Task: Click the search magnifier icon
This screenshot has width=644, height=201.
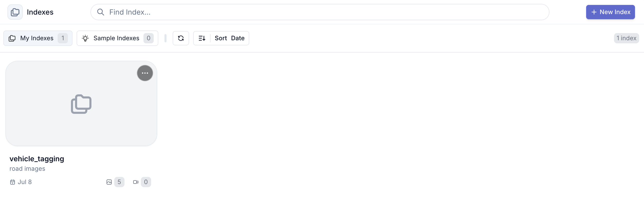Action: point(101,12)
